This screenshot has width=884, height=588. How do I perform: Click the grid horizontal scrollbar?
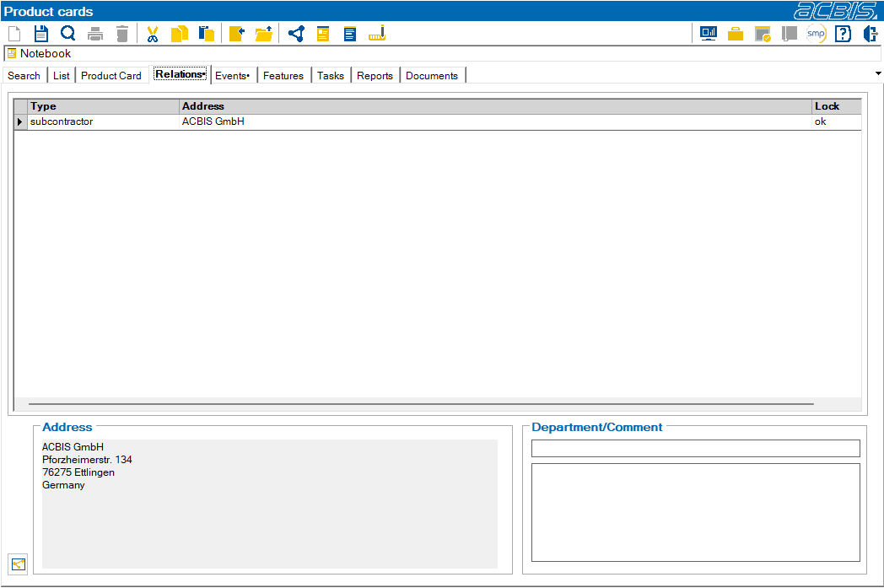(x=421, y=404)
